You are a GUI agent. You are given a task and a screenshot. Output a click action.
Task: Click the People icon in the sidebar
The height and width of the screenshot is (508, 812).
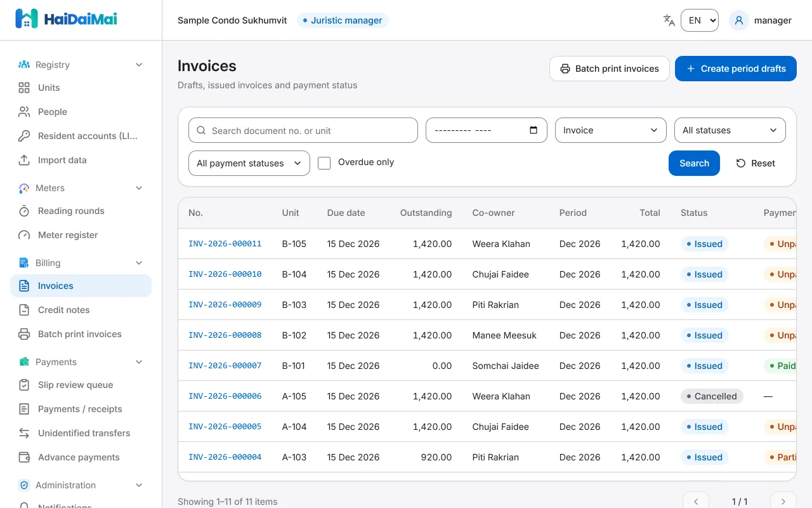(24, 112)
